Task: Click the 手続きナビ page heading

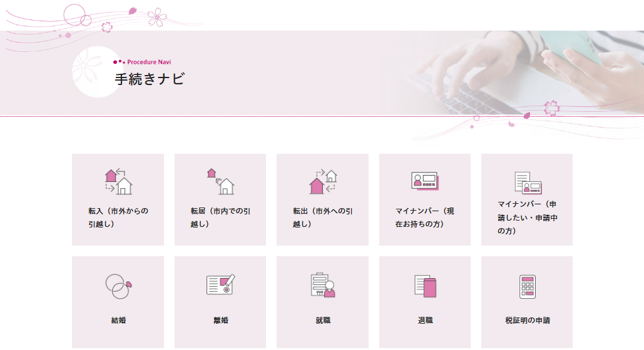Action: (150, 79)
